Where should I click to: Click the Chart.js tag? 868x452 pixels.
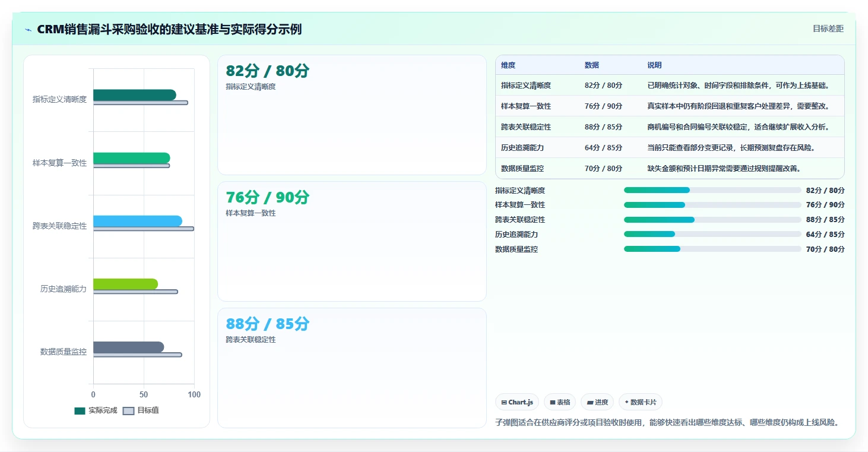tap(517, 402)
